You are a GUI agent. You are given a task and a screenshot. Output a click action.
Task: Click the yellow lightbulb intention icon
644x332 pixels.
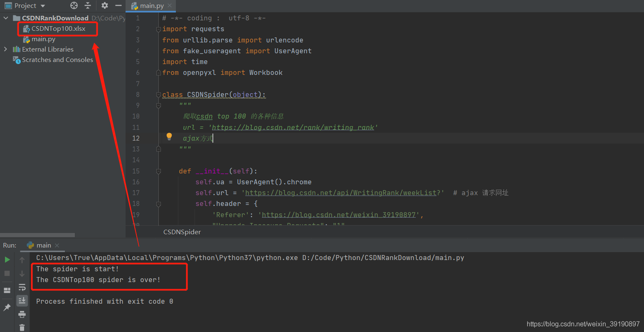pyautogui.click(x=169, y=136)
